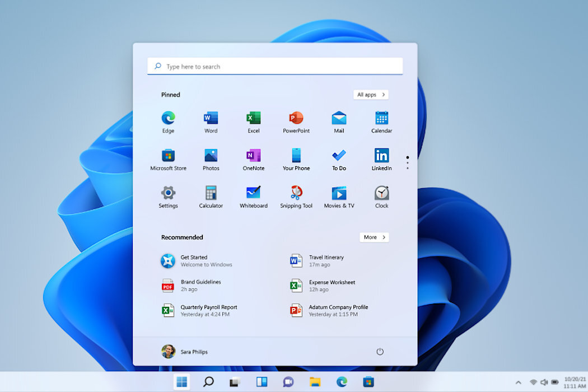Launch the Whiteboard app

pos(254,193)
